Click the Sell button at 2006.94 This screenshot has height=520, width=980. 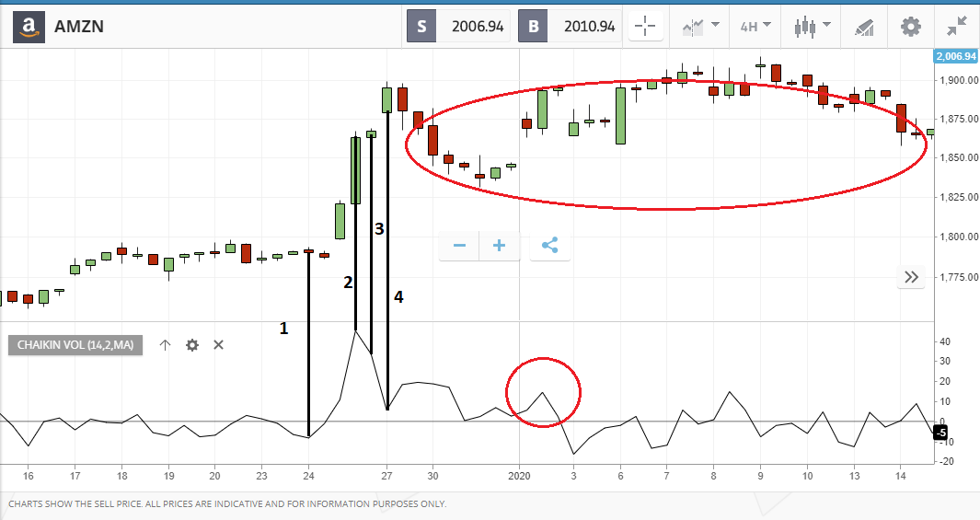click(458, 27)
